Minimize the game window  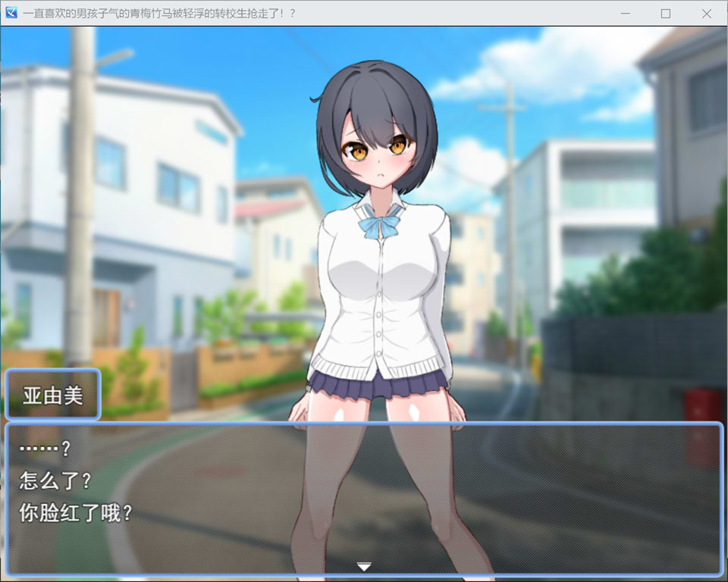pyautogui.click(x=625, y=14)
